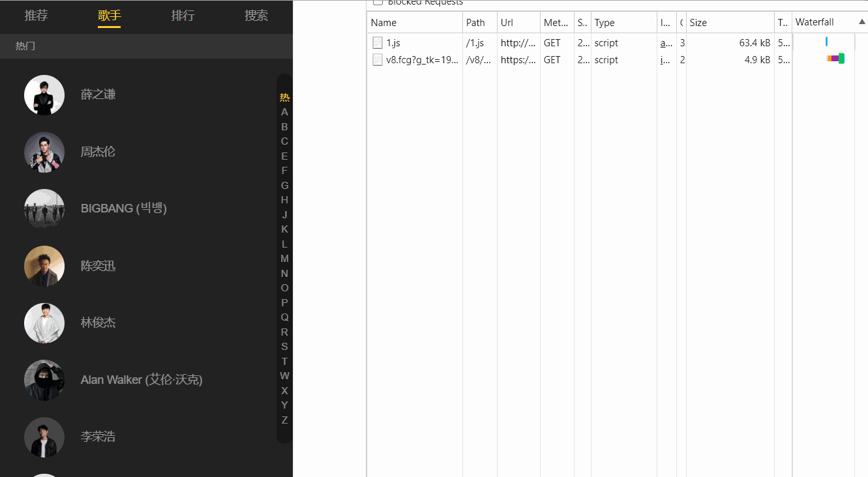Select singer name 林俊杰

click(x=98, y=323)
